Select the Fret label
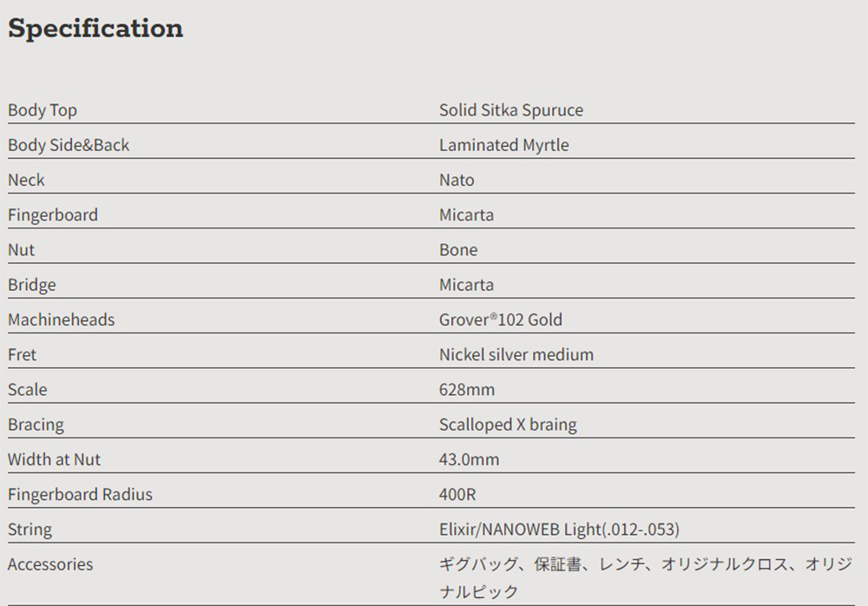This screenshot has width=868, height=606. tap(22, 354)
